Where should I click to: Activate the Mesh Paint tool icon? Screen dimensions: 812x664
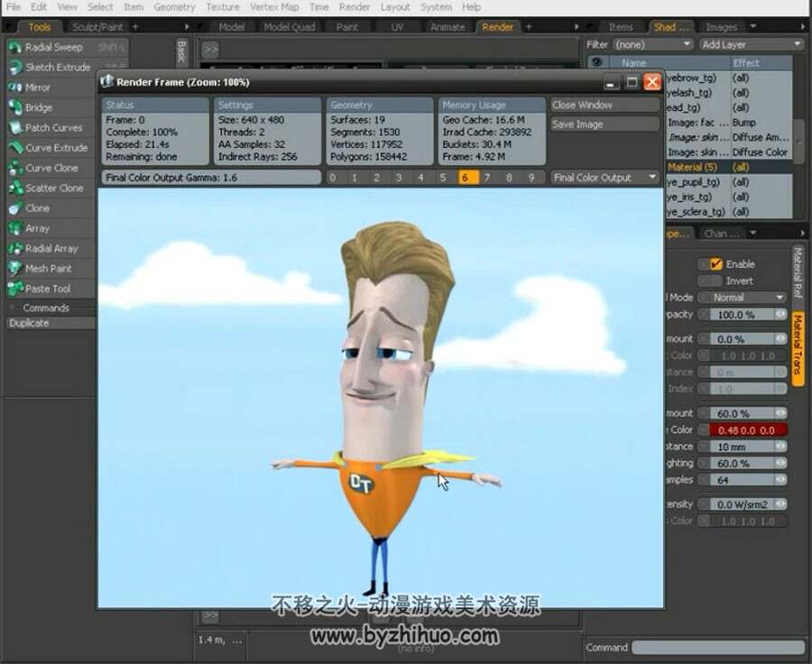pyautogui.click(x=15, y=268)
